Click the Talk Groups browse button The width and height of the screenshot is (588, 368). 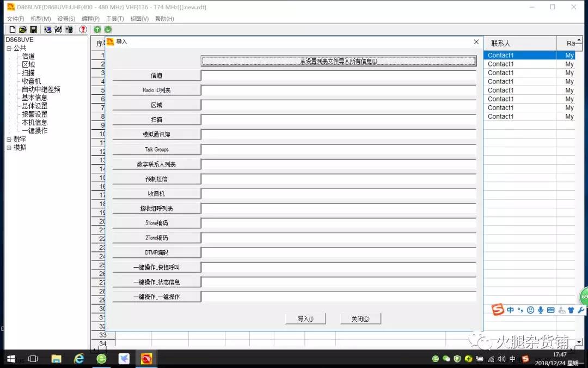click(x=156, y=149)
